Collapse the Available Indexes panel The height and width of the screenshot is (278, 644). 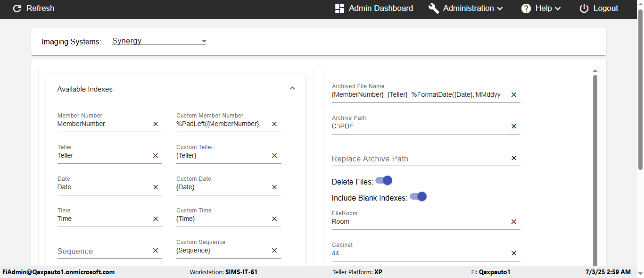(292, 88)
